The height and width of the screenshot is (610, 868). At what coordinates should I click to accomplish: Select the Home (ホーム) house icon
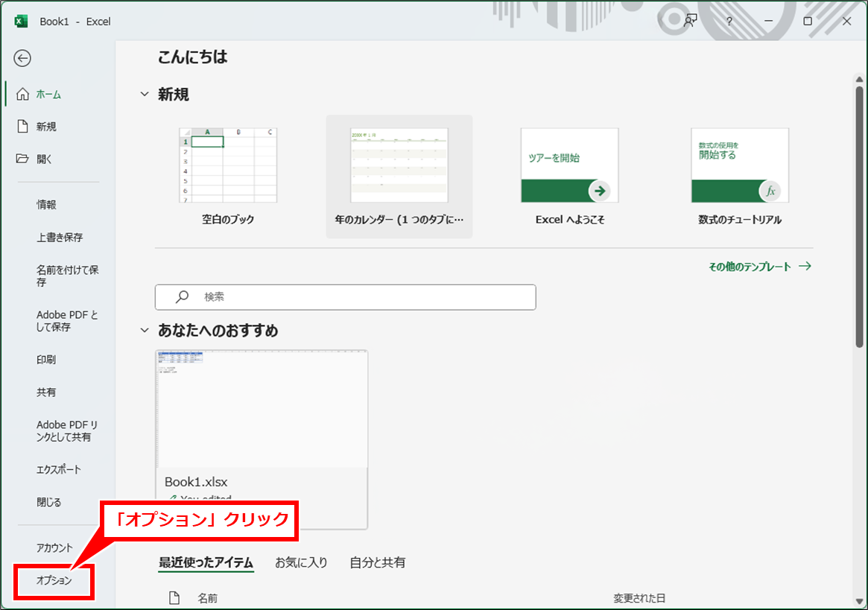[22, 95]
